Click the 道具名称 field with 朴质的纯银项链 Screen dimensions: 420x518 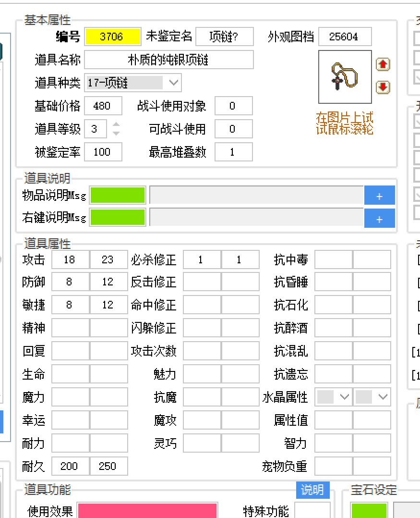click(170, 59)
